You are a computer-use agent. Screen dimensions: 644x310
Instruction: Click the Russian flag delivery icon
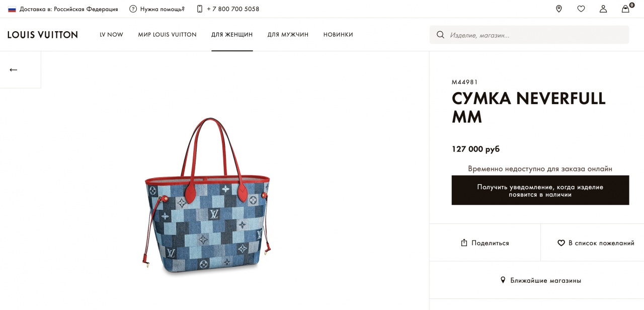[12, 9]
